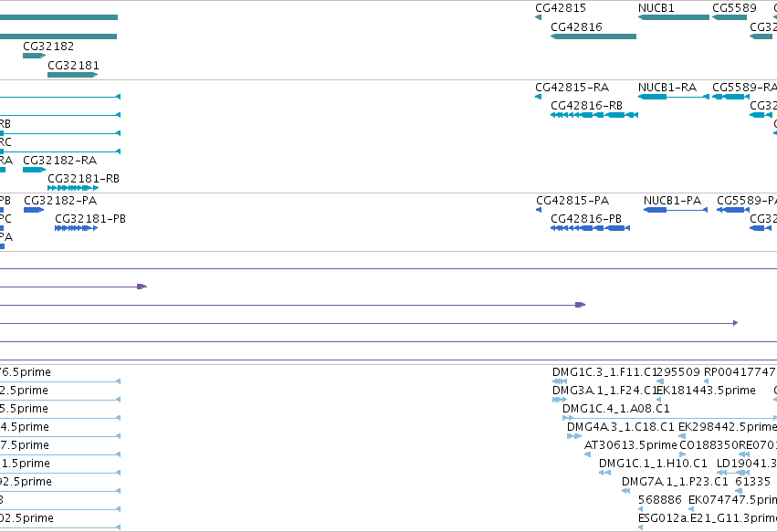The height and width of the screenshot is (532, 777).
Task: Open the EK074747.5prime EST label
Action: tap(733, 499)
